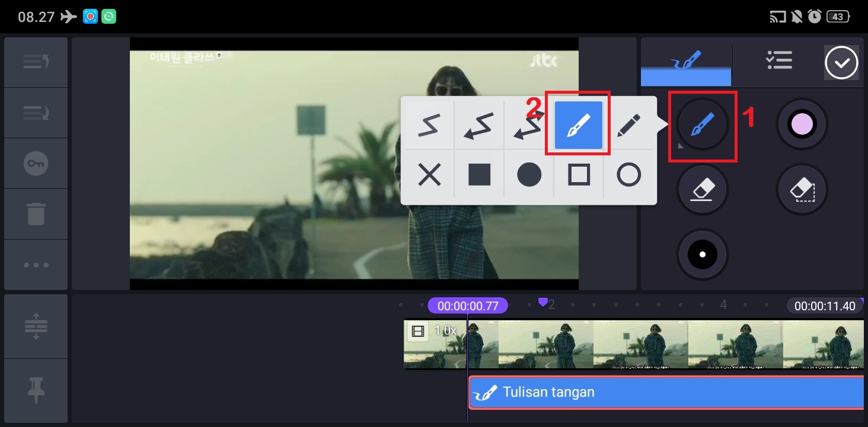868x427 pixels.
Task: Pick the filled square shape
Action: click(x=479, y=175)
